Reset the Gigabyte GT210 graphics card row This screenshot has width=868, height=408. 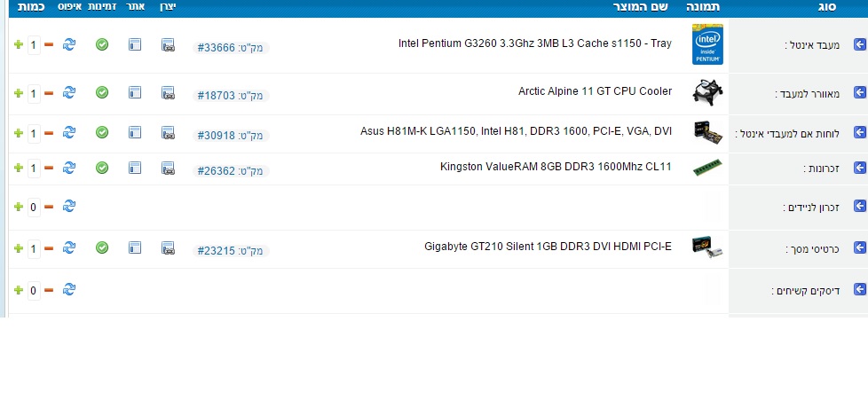[x=69, y=248]
